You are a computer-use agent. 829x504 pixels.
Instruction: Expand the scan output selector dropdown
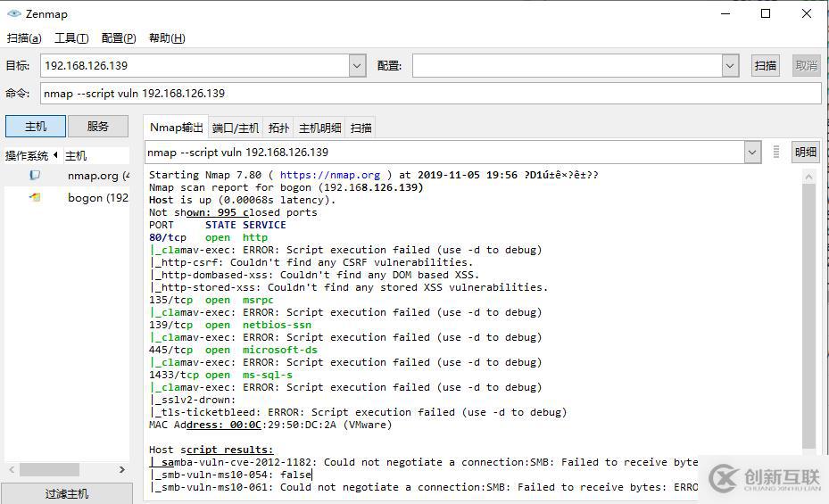[752, 153]
